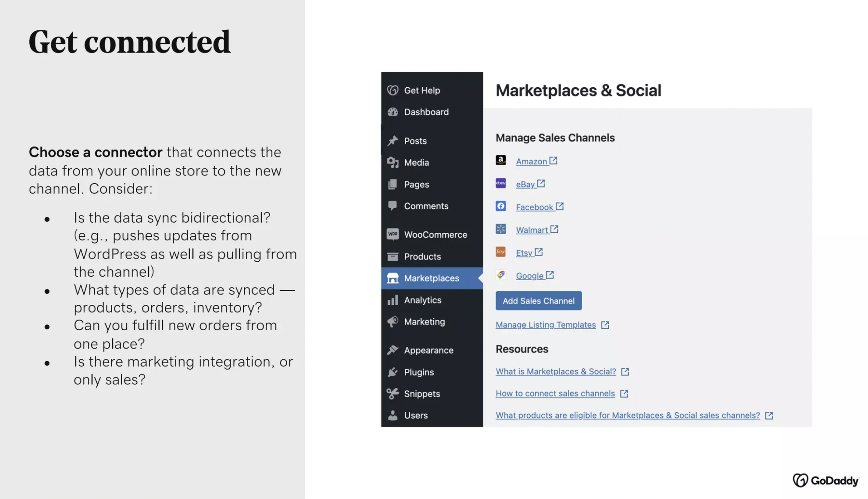Click external-link icon beside How to connect sales channels
The height and width of the screenshot is (499, 868).
(x=624, y=394)
